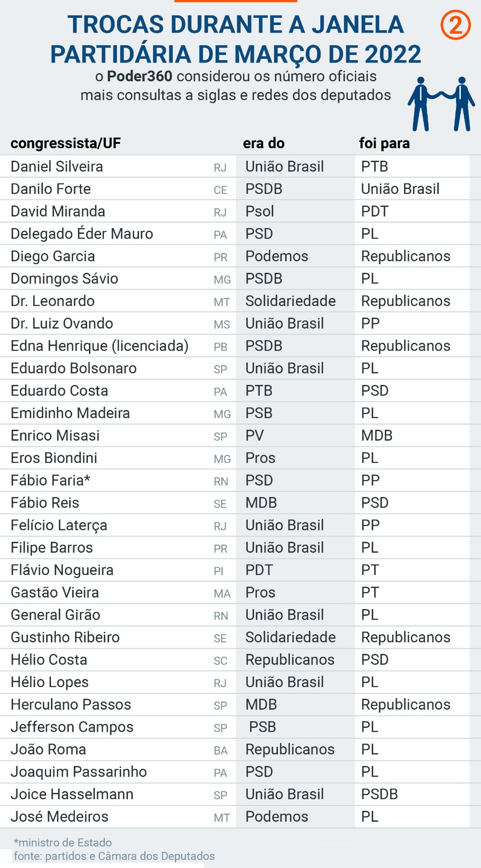Select the Fábio Faria* name with asterisk
The width and height of the screenshot is (481, 868).
tap(51, 481)
